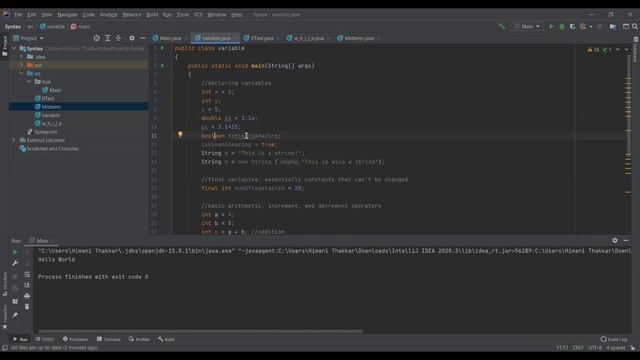Open the Terminal tool window button
Screen dimensions: 640x360
pyautogui.click(x=109, y=339)
